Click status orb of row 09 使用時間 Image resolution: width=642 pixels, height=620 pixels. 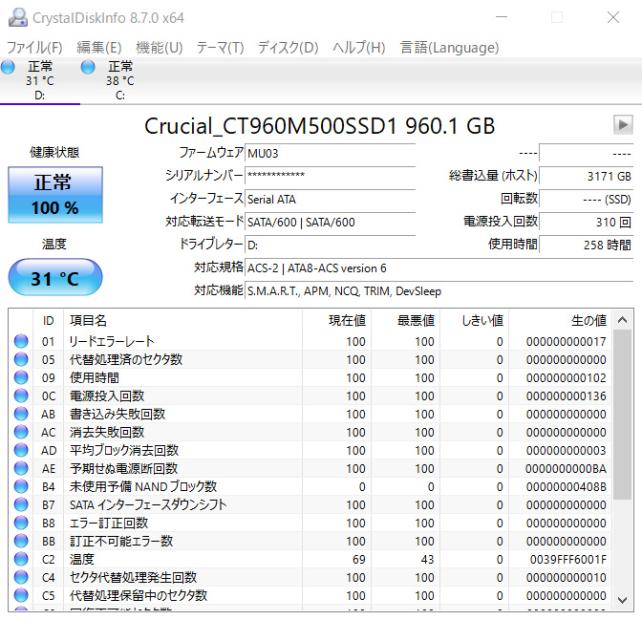[21, 377]
